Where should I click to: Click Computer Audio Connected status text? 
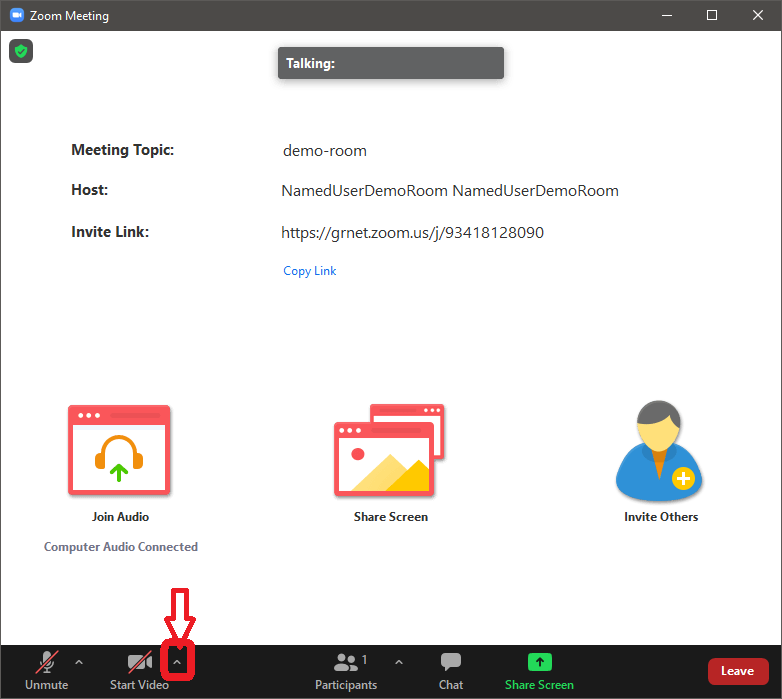point(121,547)
